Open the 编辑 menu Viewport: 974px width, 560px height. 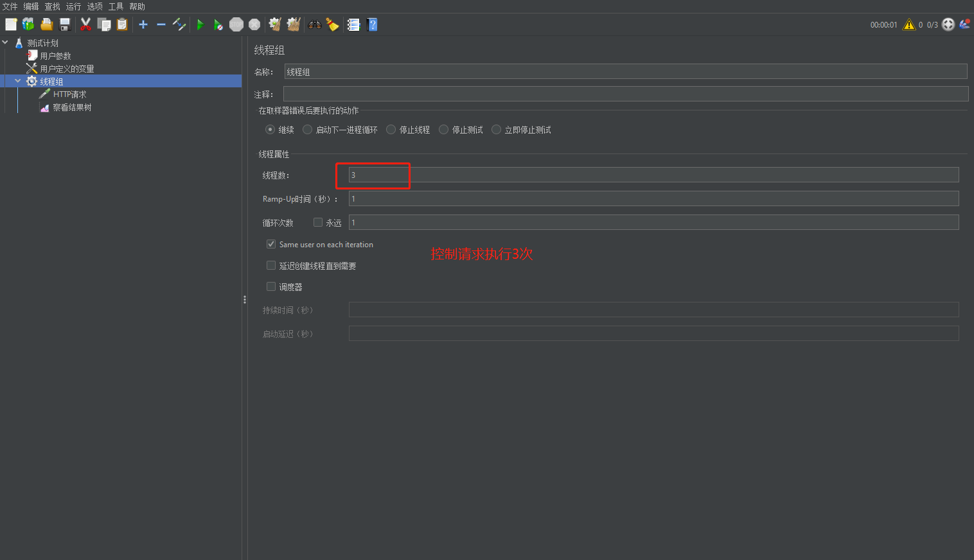[31, 6]
